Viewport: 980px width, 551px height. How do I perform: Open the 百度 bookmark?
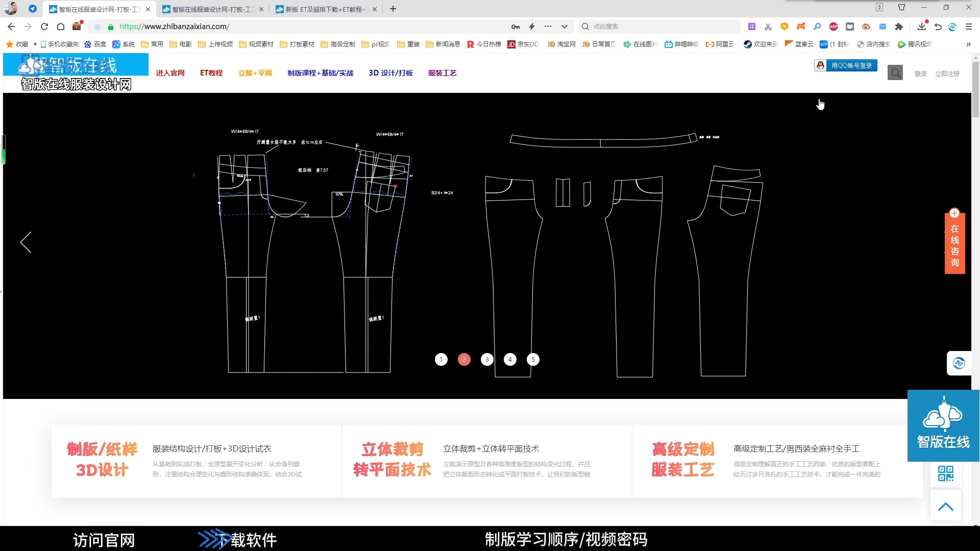[x=95, y=44]
